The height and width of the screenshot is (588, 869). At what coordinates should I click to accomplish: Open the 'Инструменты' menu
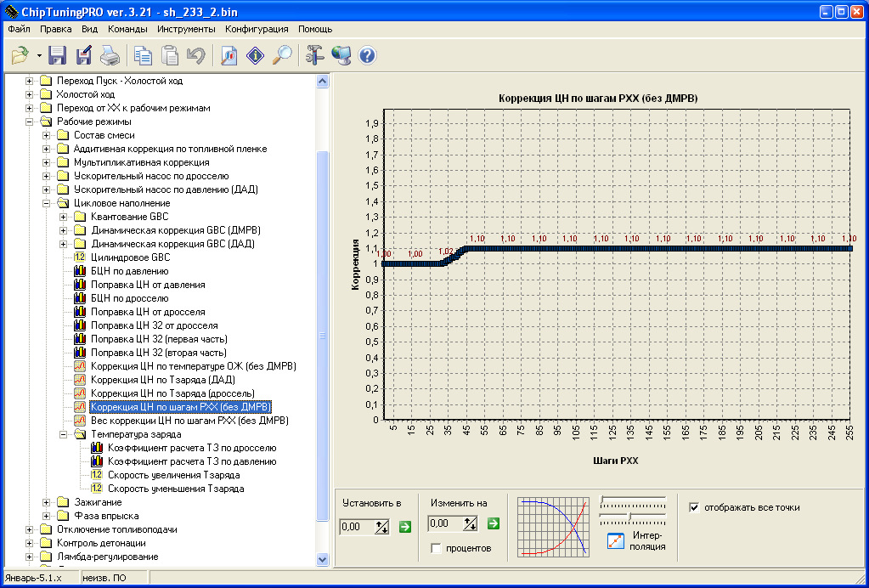coord(186,28)
